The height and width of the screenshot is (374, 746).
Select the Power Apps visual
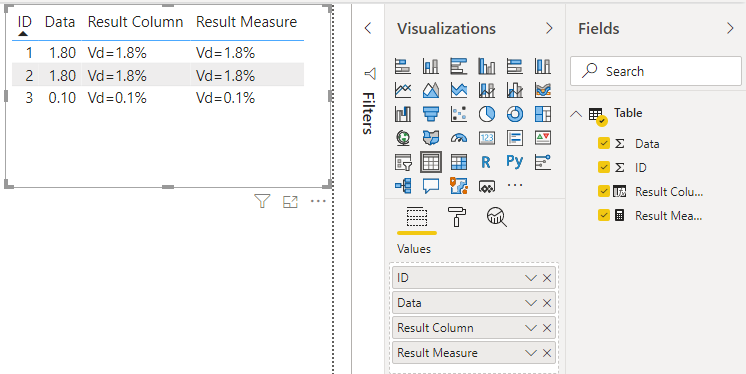coord(487,186)
